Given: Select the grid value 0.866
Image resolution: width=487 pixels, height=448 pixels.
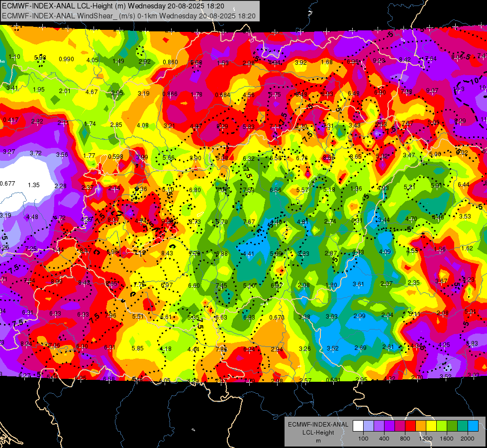Looking at the screenshot, I should coord(170,94).
